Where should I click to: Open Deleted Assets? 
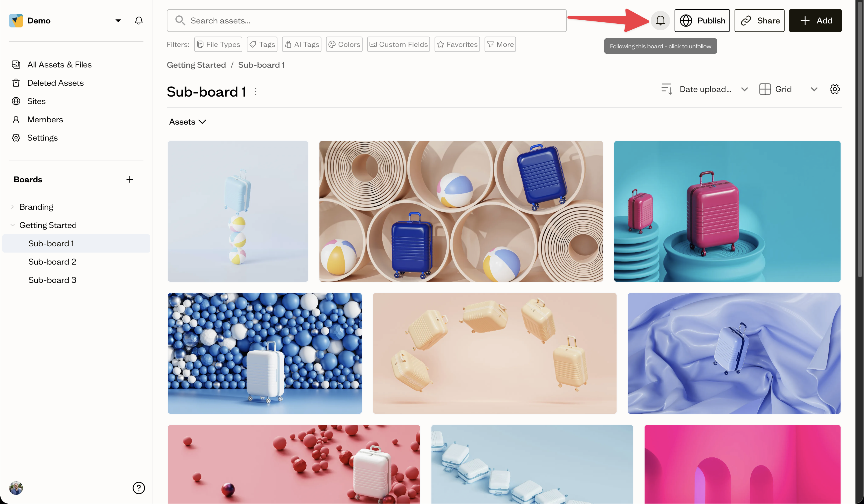point(55,83)
